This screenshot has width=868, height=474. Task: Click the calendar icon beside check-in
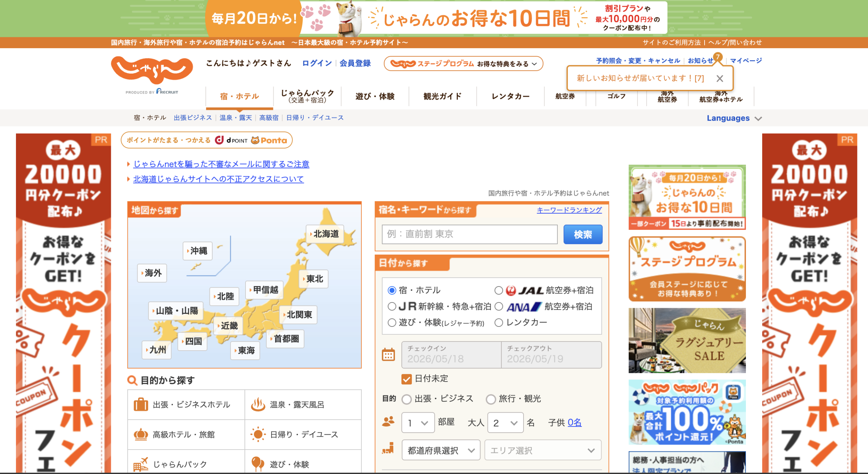point(388,355)
